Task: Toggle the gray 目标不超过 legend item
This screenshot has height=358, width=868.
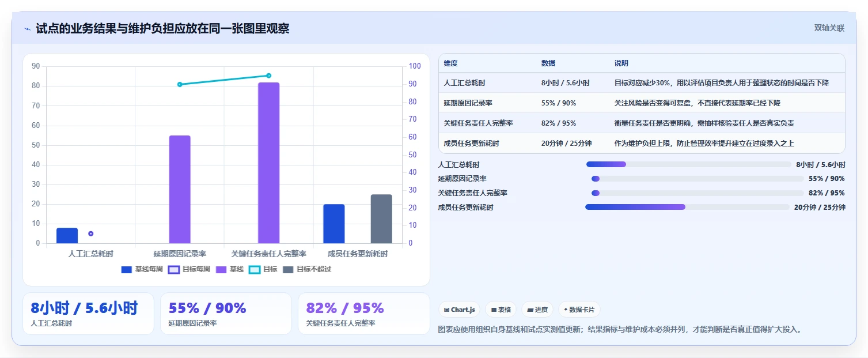Action: tap(307, 269)
